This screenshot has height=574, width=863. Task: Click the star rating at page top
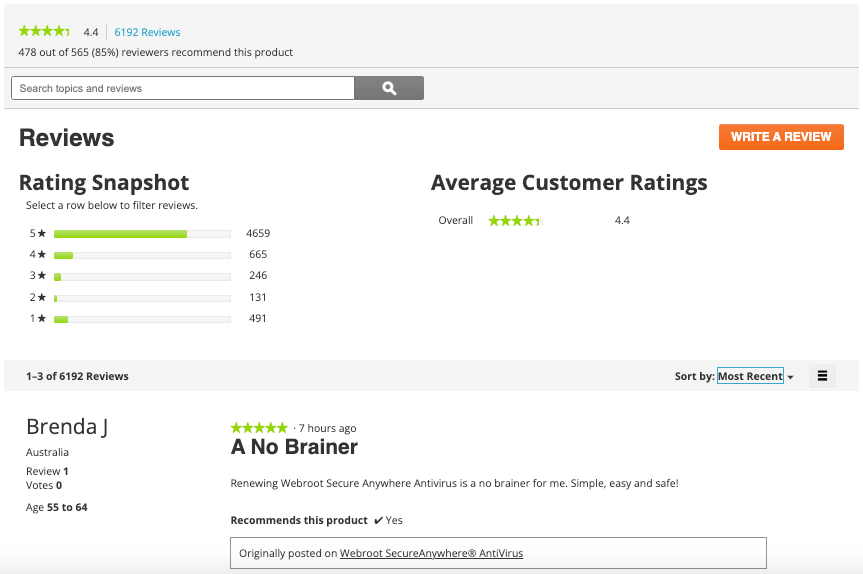(x=44, y=32)
